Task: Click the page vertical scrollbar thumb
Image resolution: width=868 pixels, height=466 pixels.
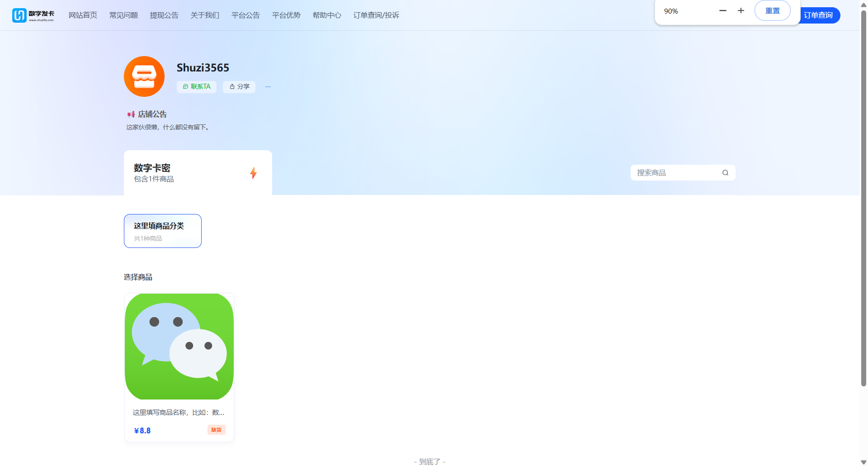Action: [864, 198]
